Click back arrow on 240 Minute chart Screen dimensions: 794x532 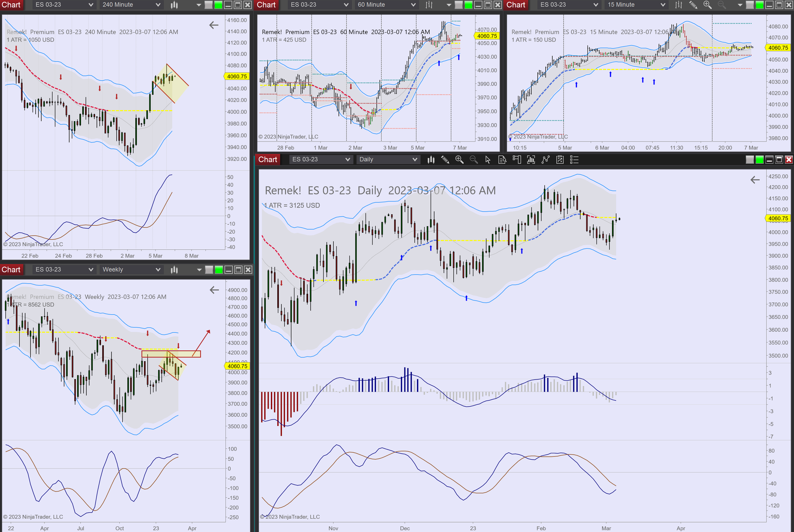point(213,25)
